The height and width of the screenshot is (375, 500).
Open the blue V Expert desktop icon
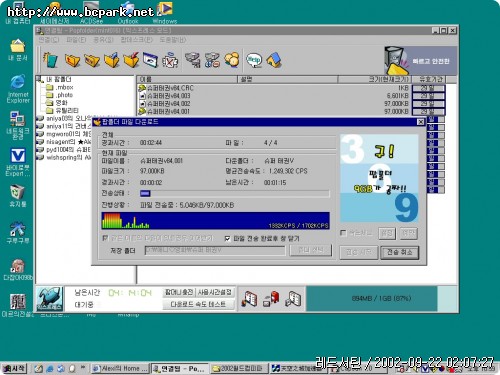pos(18,162)
